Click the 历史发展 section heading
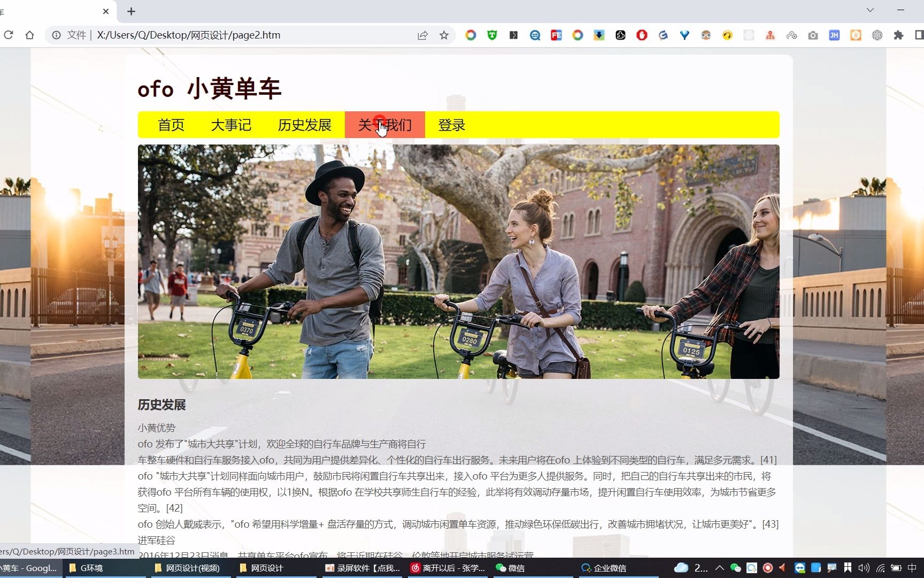 [161, 405]
